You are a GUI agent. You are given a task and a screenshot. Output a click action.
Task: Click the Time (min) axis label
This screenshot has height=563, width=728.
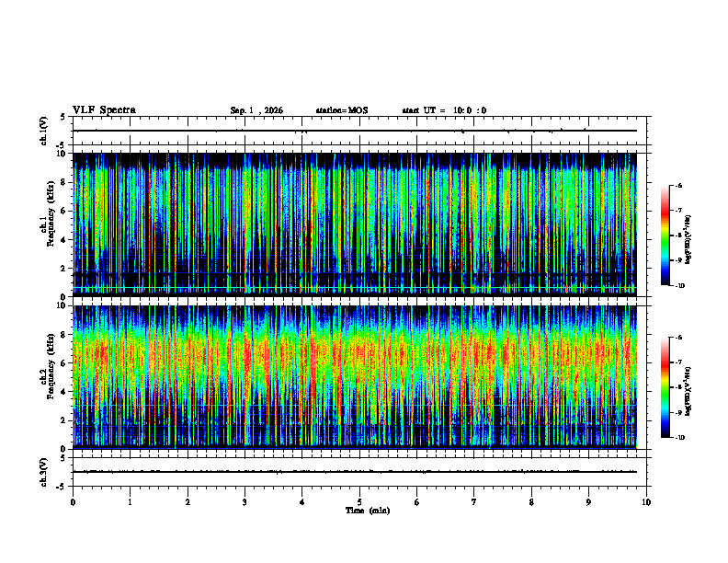[x=368, y=511]
